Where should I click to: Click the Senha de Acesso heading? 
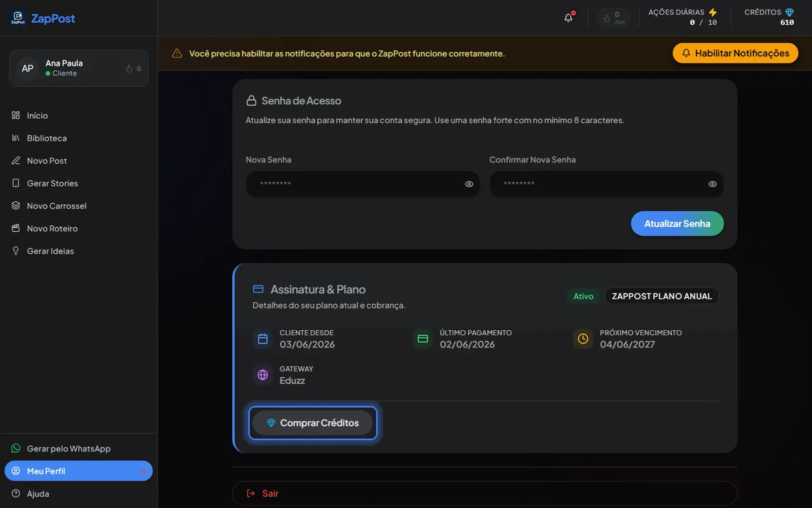(x=301, y=100)
